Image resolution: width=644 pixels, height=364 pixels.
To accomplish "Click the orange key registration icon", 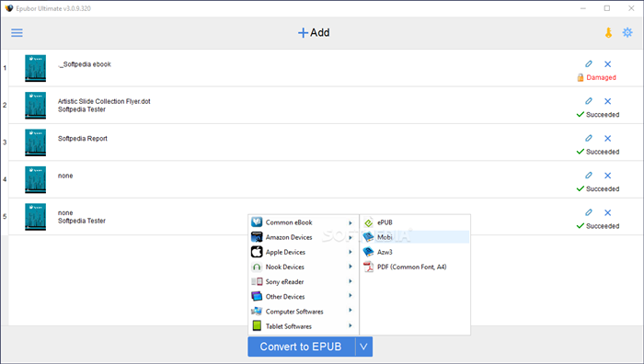I will tap(608, 33).
